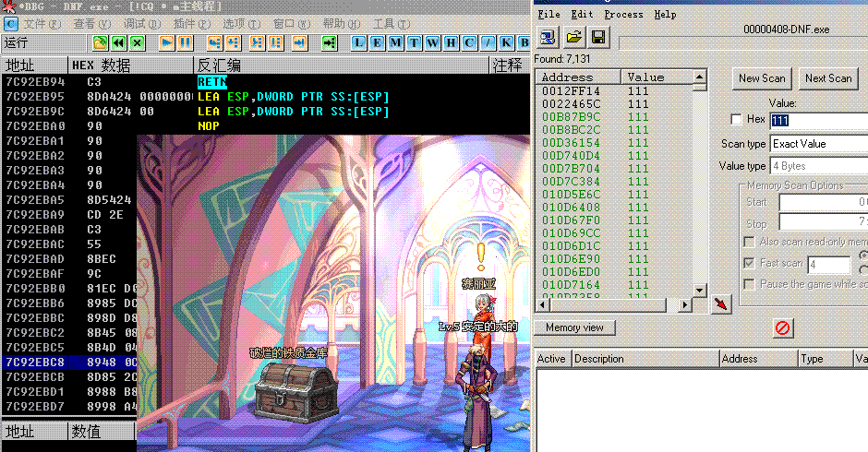868x452 pixels.
Task: Open the Process menu in Cheat Engine
Action: click(x=623, y=15)
